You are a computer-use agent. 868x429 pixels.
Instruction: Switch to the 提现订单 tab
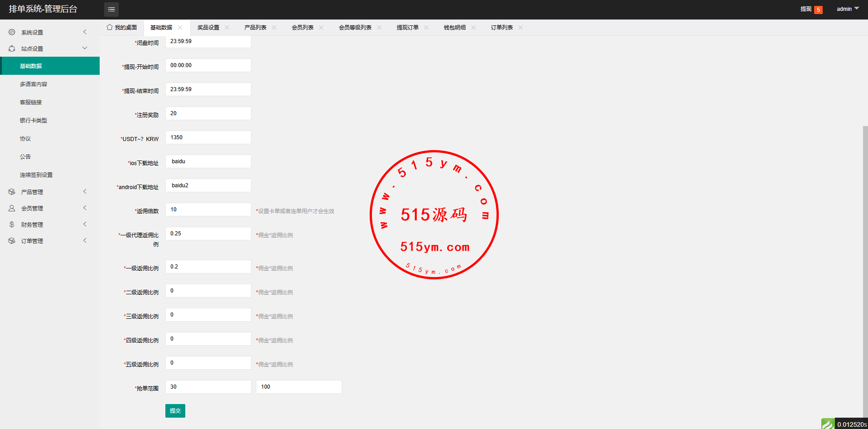(407, 28)
